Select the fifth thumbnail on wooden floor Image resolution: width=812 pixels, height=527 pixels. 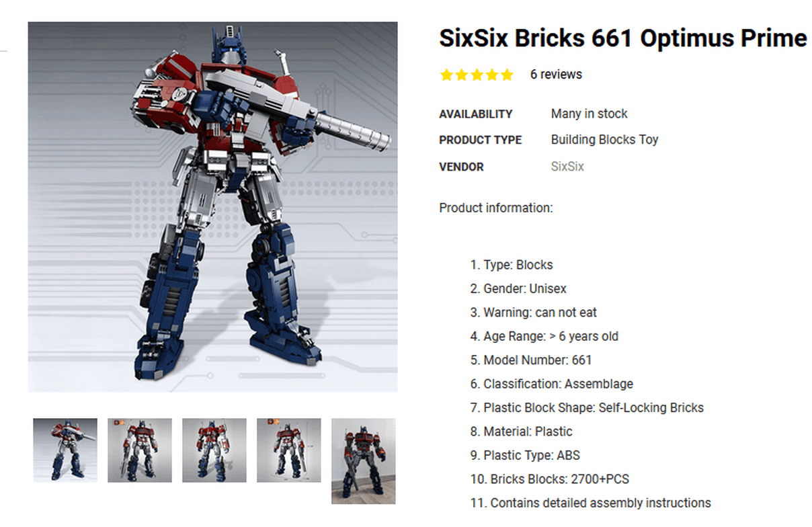click(x=364, y=461)
